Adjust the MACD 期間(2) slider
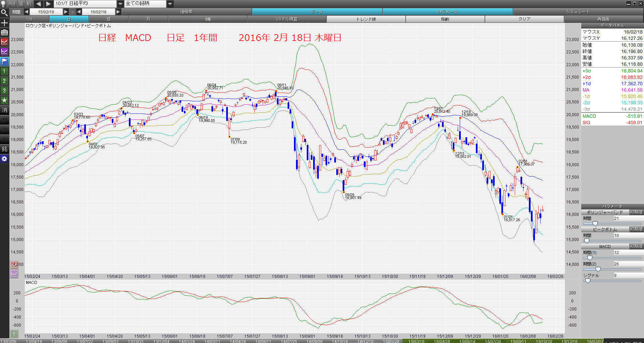The height and width of the screenshot is (343, 644). pyautogui.click(x=612, y=269)
